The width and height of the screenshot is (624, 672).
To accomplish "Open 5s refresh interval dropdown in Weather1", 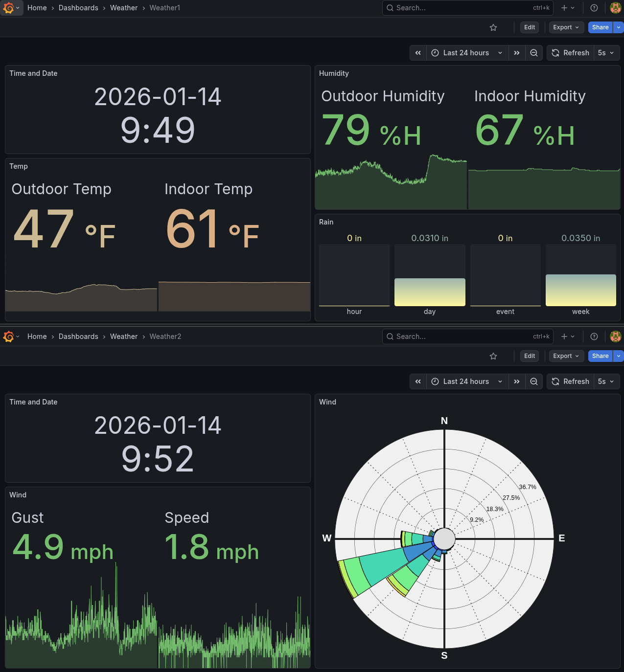I will [x=606, y=53].
